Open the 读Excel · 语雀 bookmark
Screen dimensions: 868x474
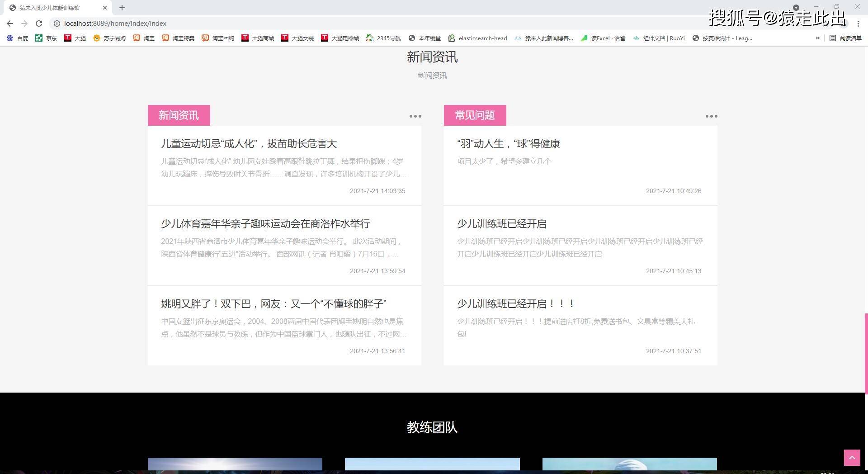603,38
